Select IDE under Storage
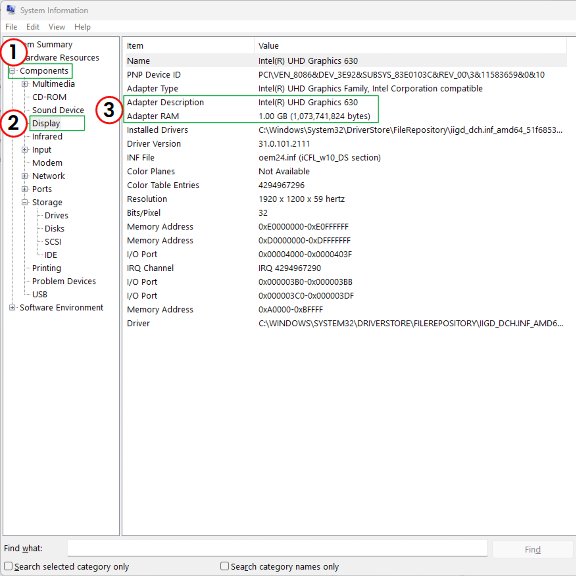Image resolution: width=576 pixels, height=576 pixels. (50, 255)
